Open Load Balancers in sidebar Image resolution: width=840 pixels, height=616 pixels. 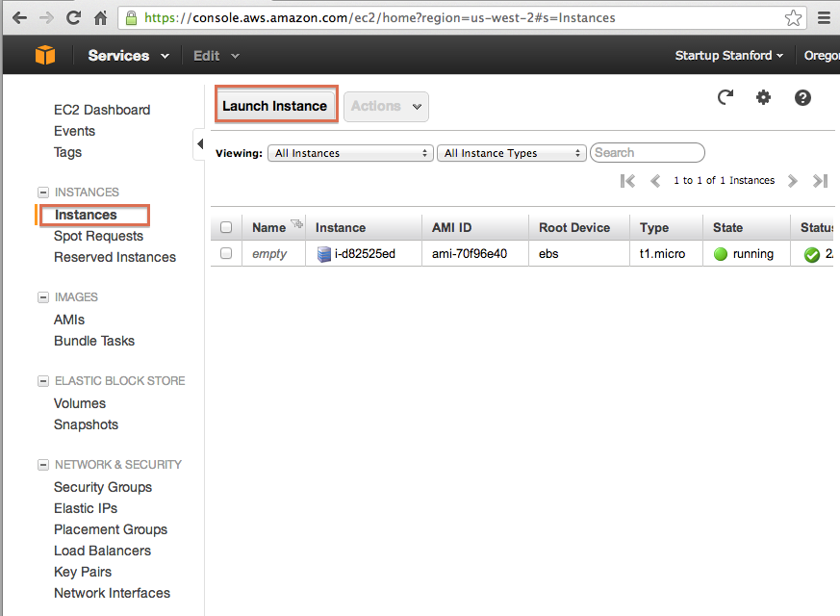(102, 551)
